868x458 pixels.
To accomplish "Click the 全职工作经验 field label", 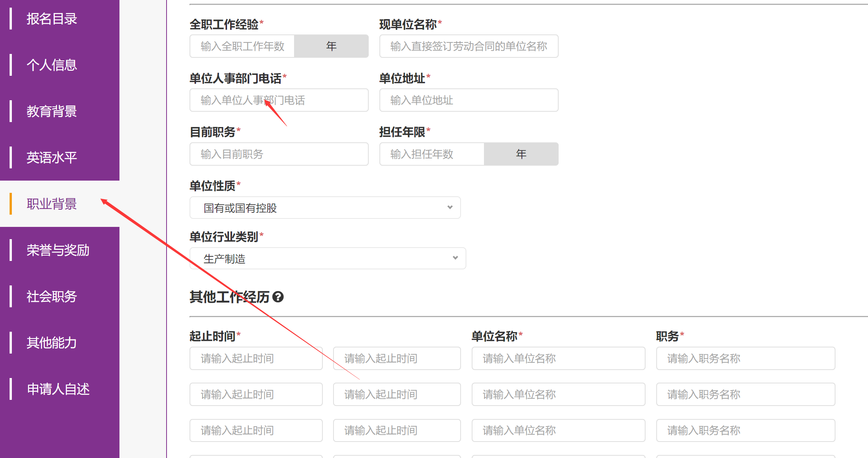I will point(224,24).
